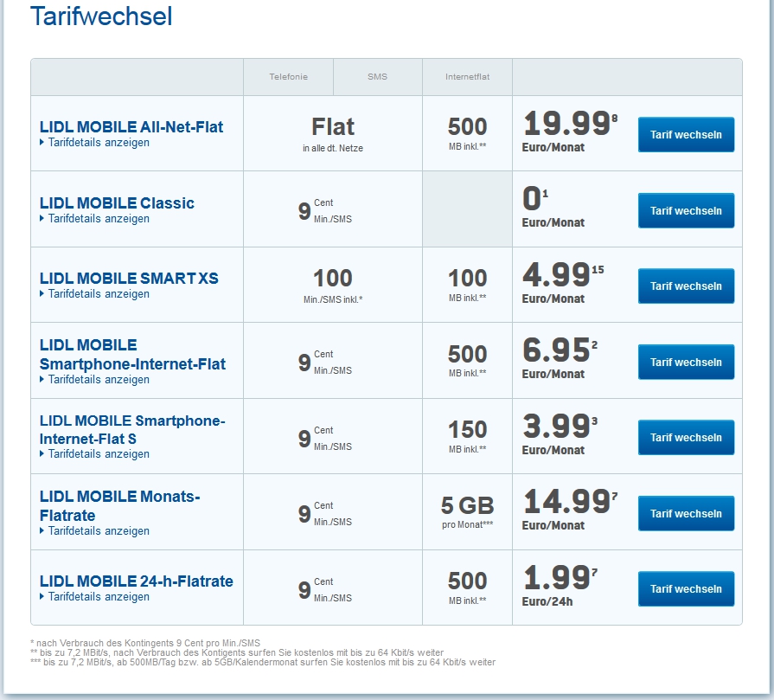Click the Internetflat column header
Image resolution: width=774 pixels, height=700 pixels.
coord(468,76)
